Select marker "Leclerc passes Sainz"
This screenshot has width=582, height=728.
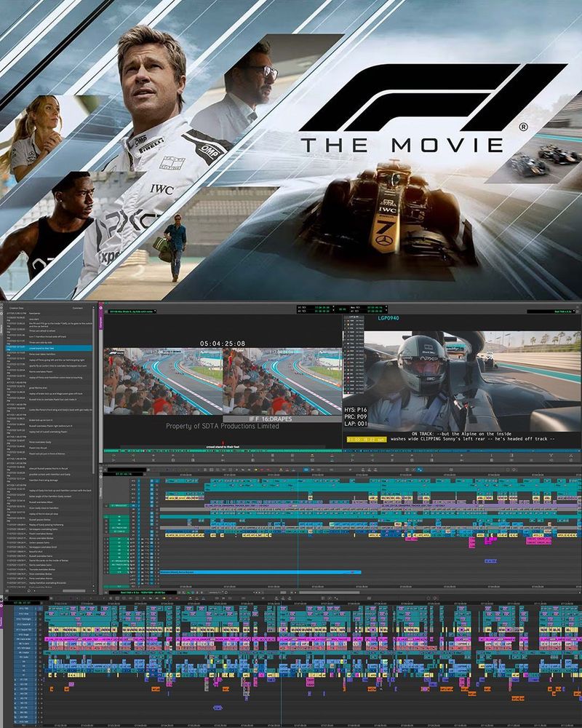[49, 543]
